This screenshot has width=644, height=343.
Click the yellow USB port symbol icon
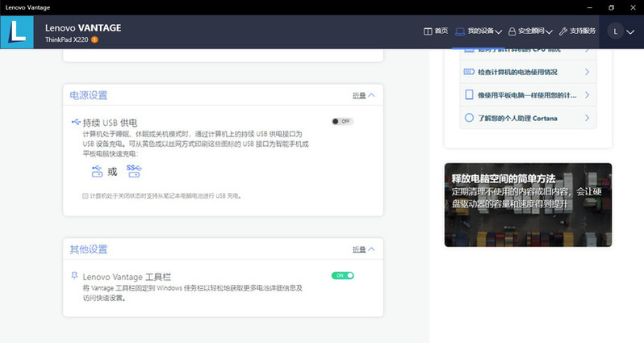point(97,171)
